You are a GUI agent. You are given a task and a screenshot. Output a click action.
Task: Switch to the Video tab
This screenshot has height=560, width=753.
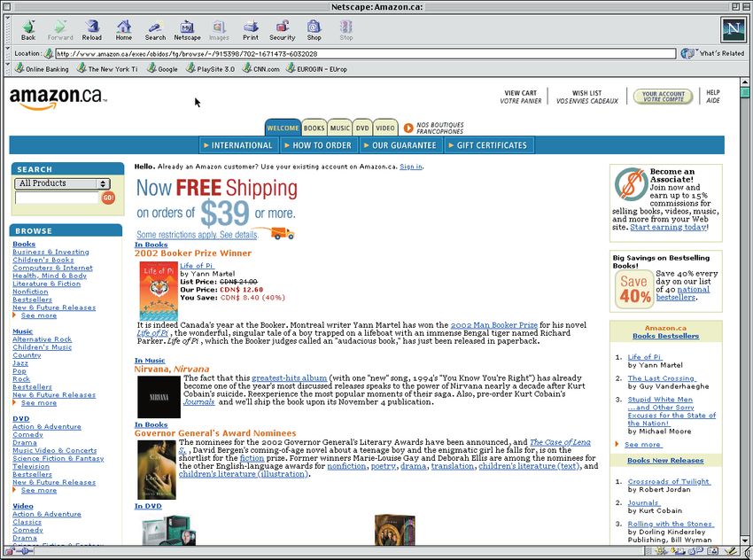(385, 128)
